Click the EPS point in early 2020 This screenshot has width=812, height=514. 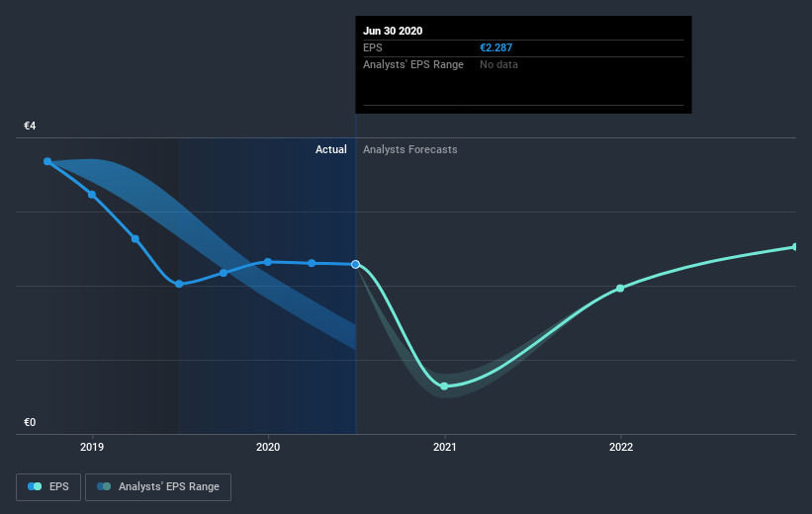pyautogui.click(x=312, y=263)
